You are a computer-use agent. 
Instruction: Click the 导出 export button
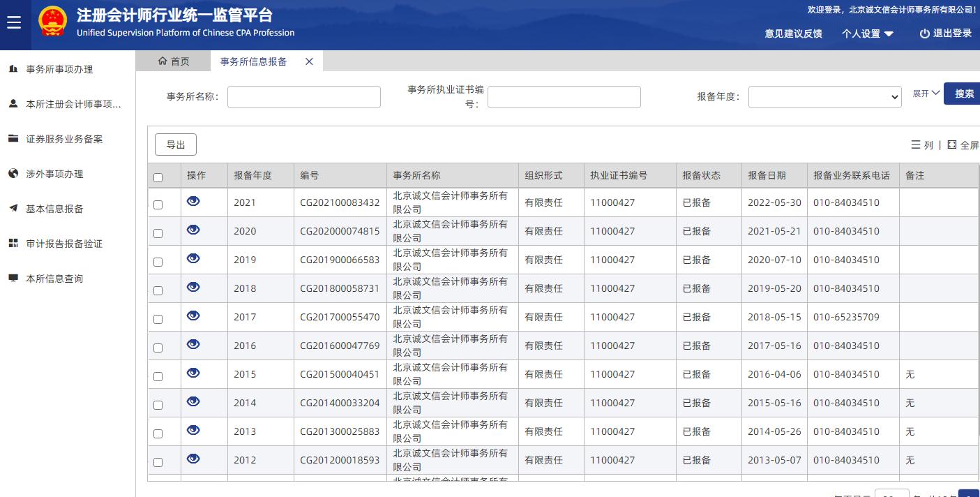click(x=176, y=144)
